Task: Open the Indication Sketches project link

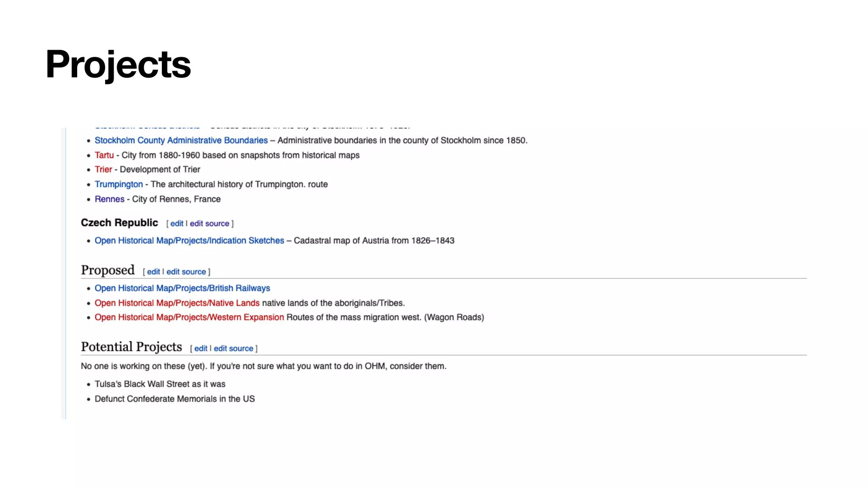Action: [189, 241]
